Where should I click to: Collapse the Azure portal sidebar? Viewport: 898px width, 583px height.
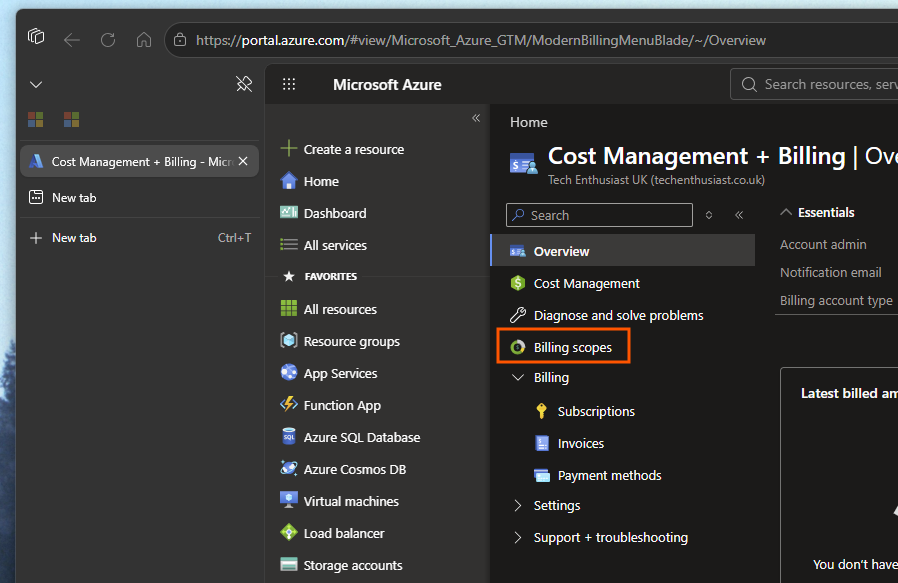[x=476, y=118]
